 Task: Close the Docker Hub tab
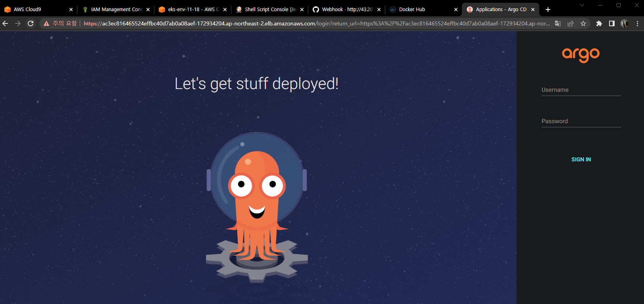click(456, 10)
